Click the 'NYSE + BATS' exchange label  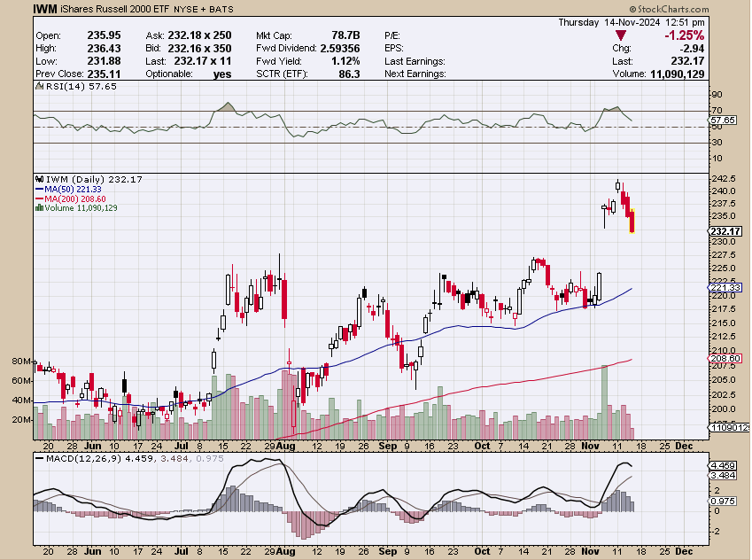pyautogui.click(x=204, y=9)
